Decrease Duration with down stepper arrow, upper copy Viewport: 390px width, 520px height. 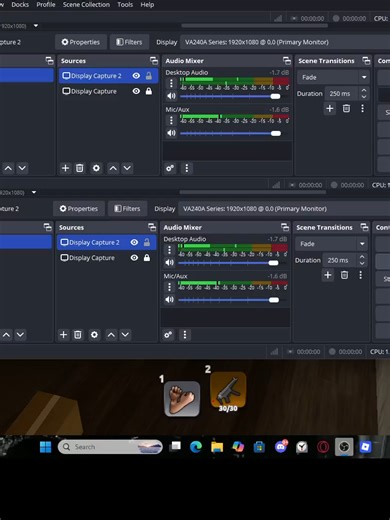coord(364,97)
